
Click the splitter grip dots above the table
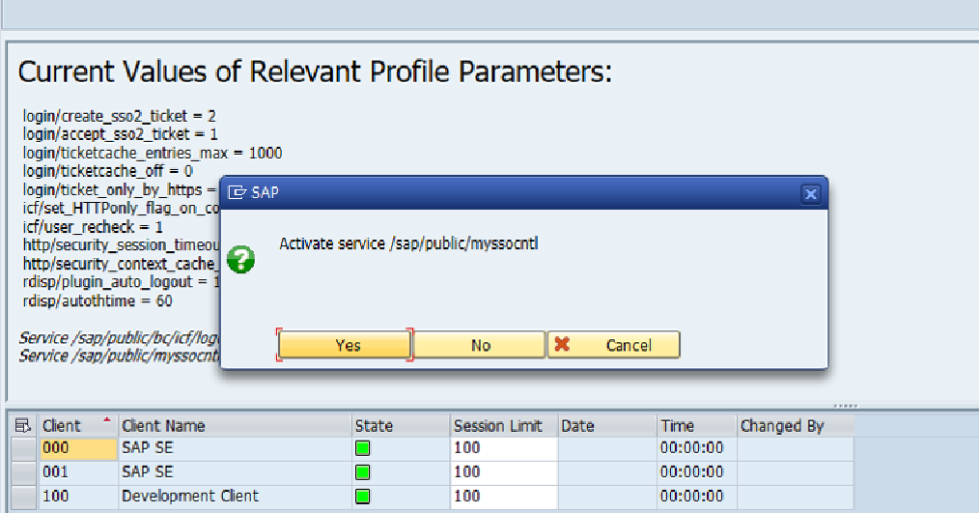(x=845, y=406)
